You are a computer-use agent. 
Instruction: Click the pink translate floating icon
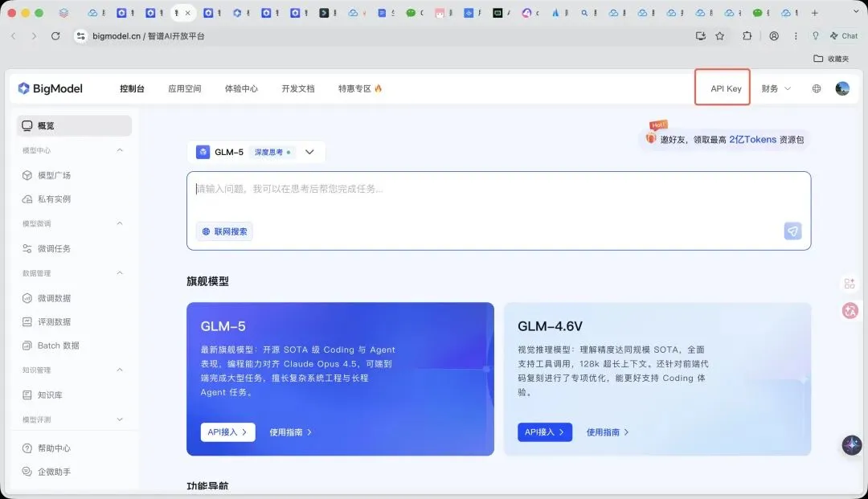(x=850, y=310)
